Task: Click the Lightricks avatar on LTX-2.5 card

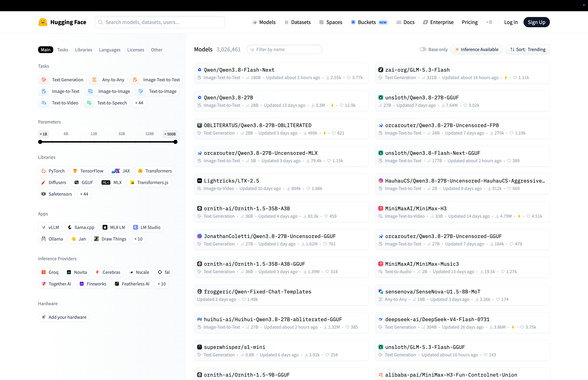Action: coord(199,181)
